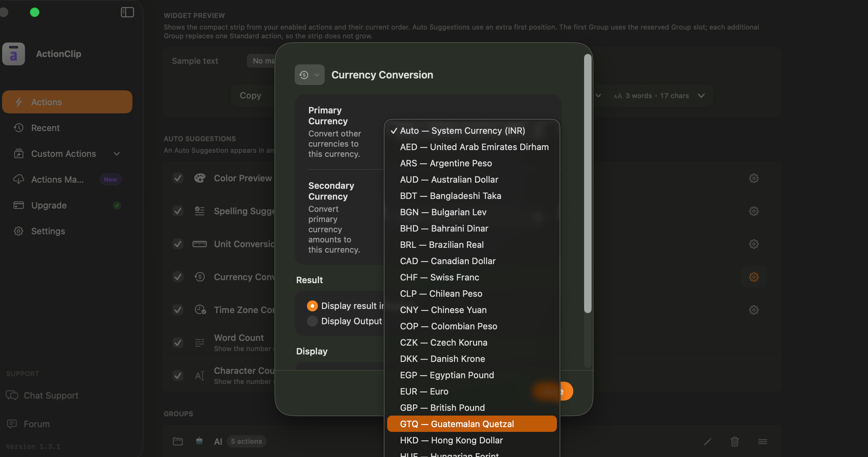The image size is (868, 457).
Task: Click the green Upgrade checkmark badge
Action: (117, 205)
